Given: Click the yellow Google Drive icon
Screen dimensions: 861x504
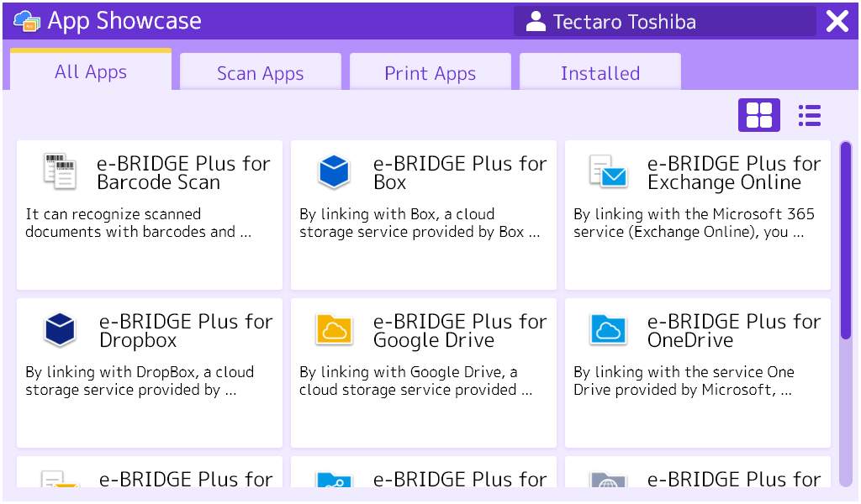Looking at the screenshot, I should point(334,329).
